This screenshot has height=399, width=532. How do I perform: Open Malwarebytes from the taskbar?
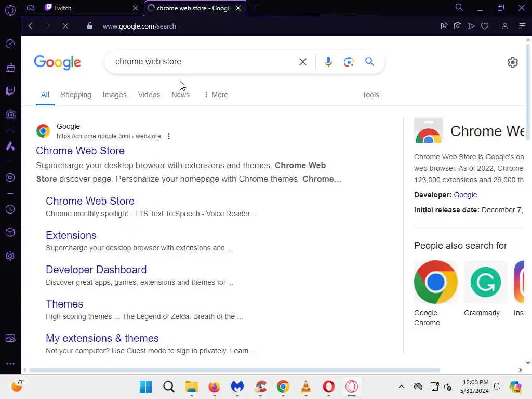[x=237, y=387]
